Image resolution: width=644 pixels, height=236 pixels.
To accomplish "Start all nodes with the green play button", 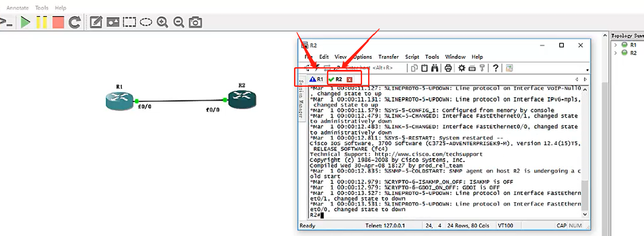I will [26, 22].
